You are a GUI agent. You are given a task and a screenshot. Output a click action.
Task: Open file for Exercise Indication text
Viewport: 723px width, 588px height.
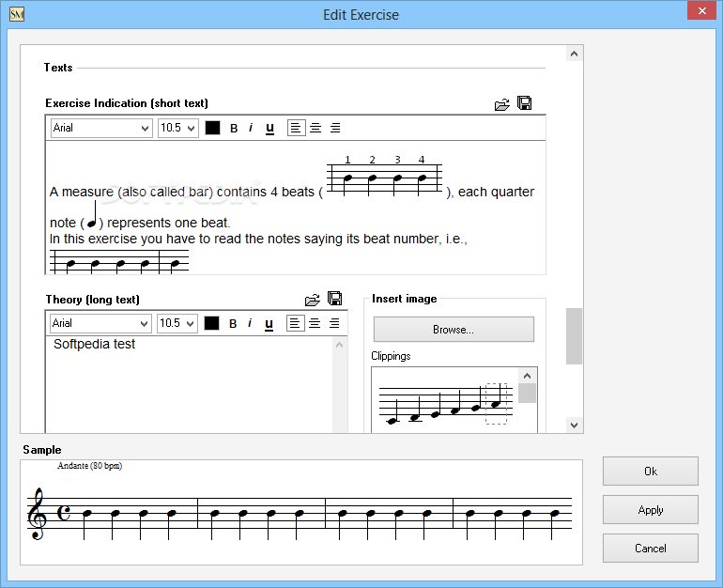point(501,104)
